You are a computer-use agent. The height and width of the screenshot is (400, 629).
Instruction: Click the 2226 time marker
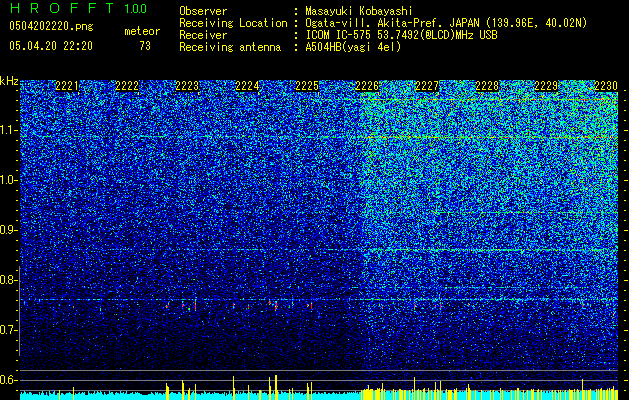[x=367, y=86]
